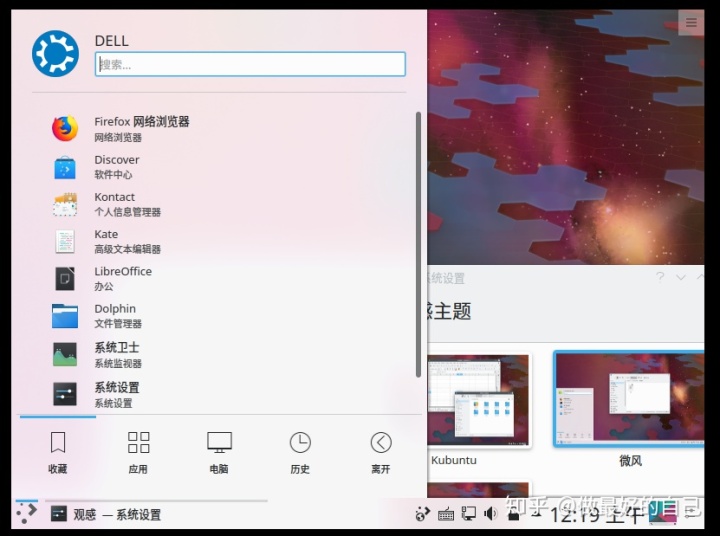Image resolution: width=720 pixels, height=536 pixels.
Task: Switch to 离开 leave tab
Action: (x=381, y=453)
